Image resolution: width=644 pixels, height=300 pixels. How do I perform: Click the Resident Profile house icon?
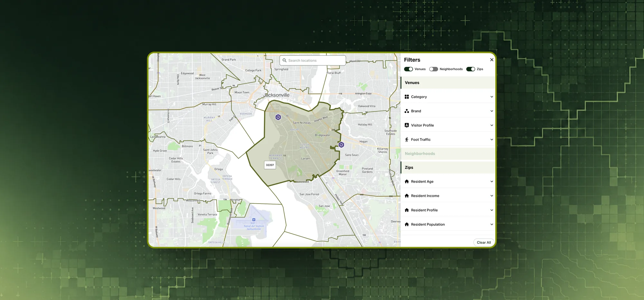pyautogui.click(x=407, y=210)
